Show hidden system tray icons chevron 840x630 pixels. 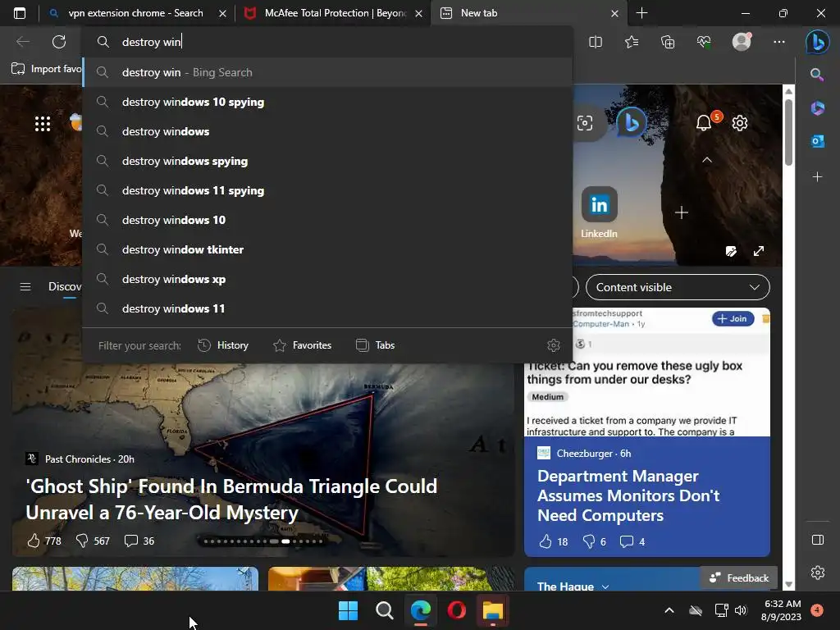(x=669, y=610)
